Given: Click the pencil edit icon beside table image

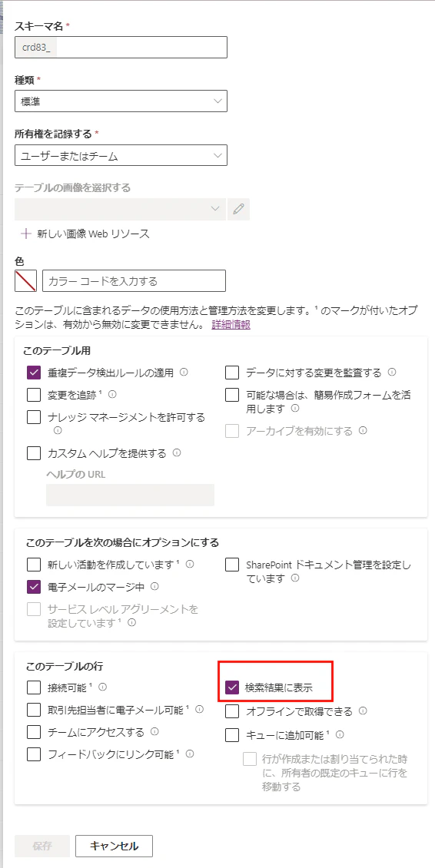Looking at the screenshot, I should click(x=238, y=209).
